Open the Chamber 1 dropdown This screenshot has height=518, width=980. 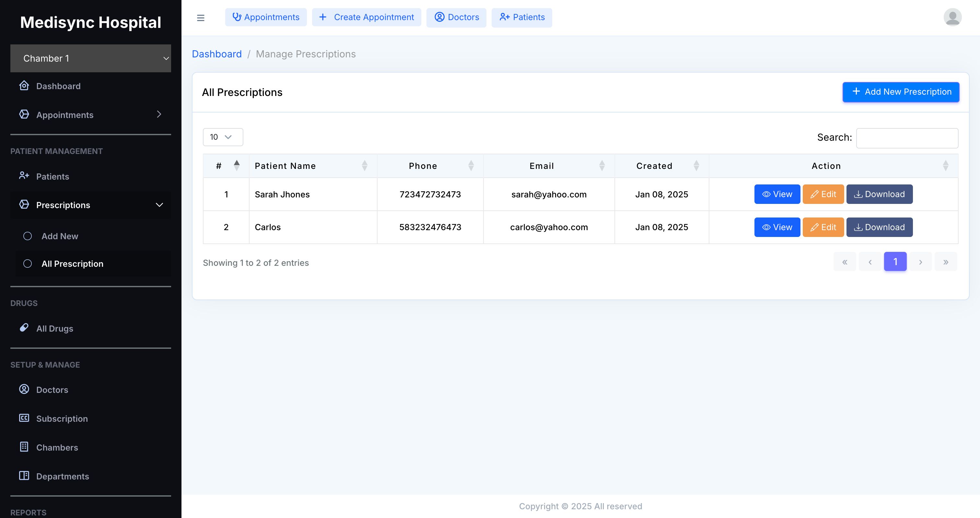tap(90, 58)
